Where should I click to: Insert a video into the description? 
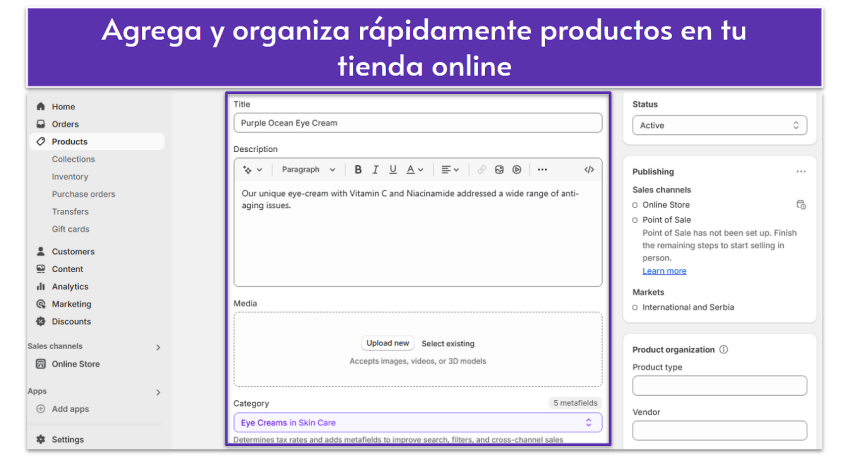[x=517, y=170]
